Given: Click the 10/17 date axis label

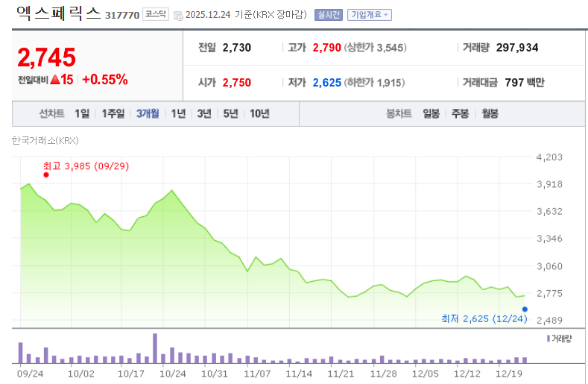Looking at the screenshot, I should coord(131,374).
